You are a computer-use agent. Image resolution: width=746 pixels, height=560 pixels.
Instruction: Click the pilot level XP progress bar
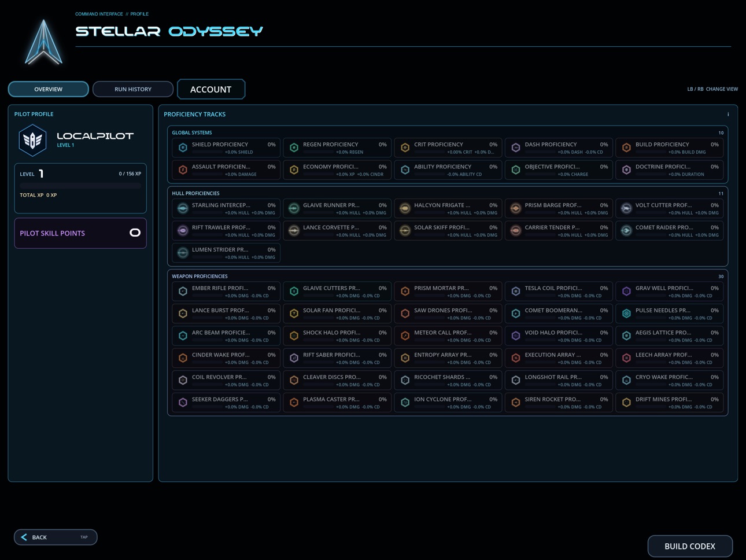80,186
